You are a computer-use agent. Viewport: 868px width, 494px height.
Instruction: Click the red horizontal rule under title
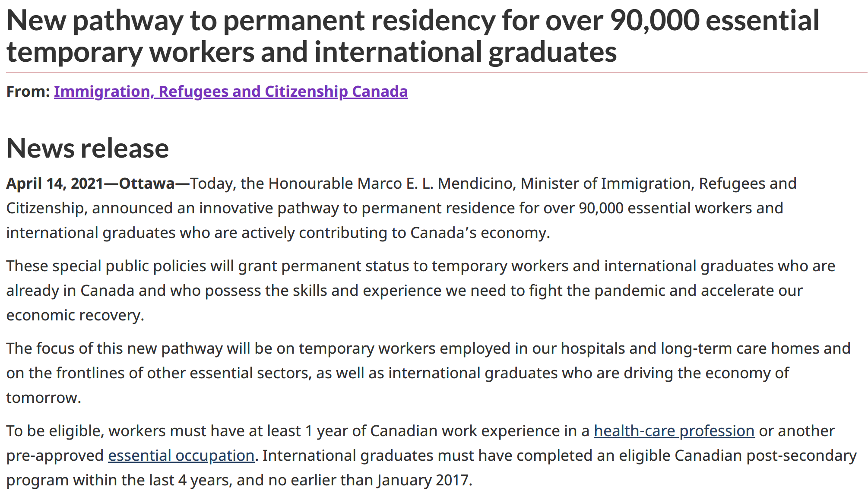[x=437, y=73]
